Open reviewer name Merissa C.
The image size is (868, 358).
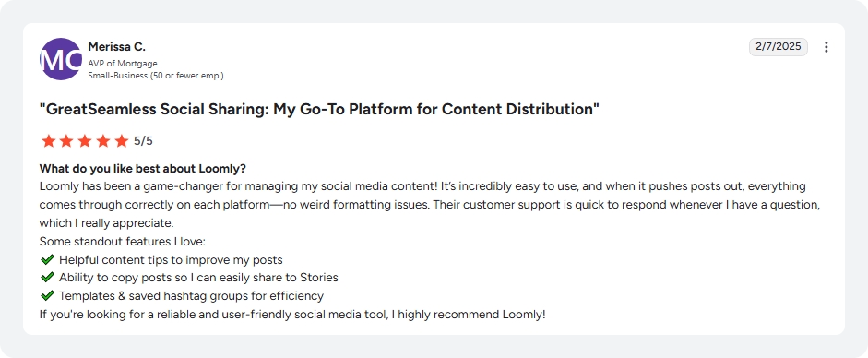(117, 47)
